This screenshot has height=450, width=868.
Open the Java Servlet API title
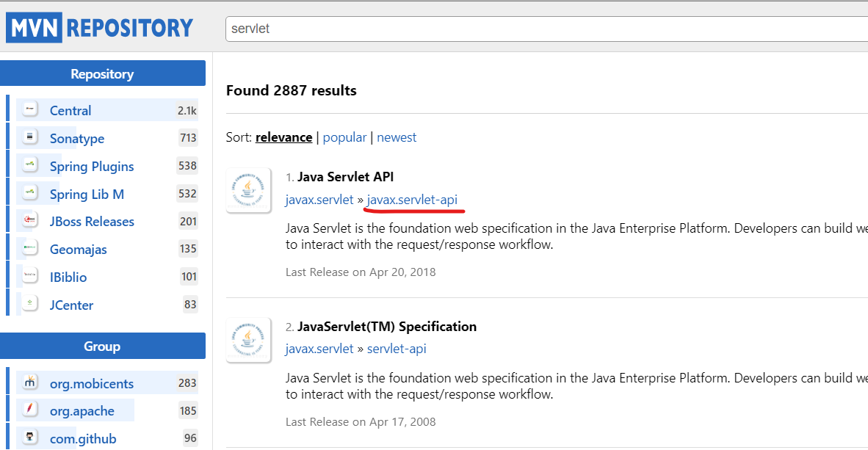coord(345,177)
